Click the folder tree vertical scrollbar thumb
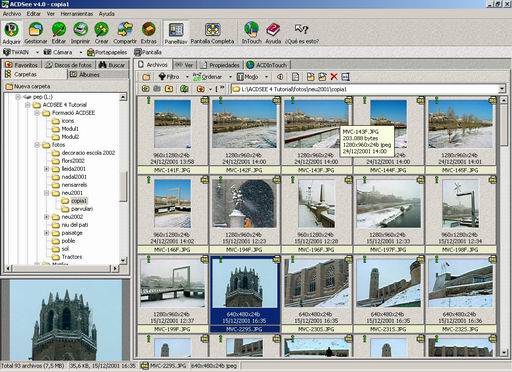Viewport: 512px width, 372px height. [123, 187]
